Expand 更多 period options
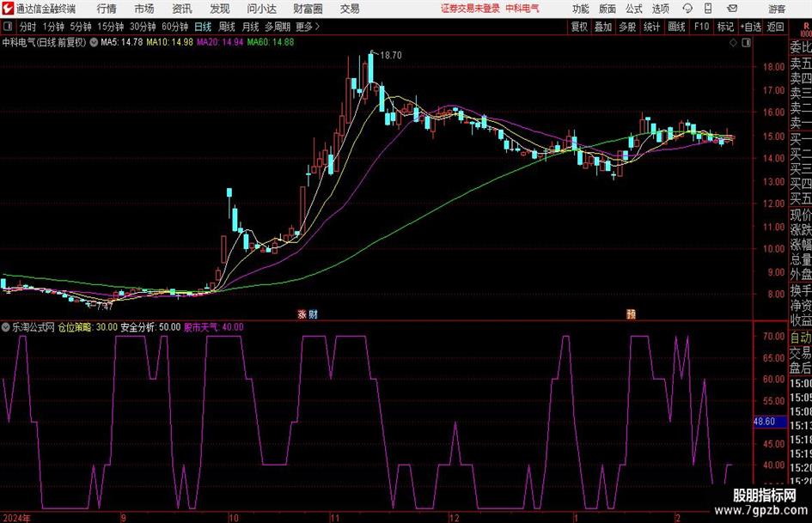 [x=308, y=27]
